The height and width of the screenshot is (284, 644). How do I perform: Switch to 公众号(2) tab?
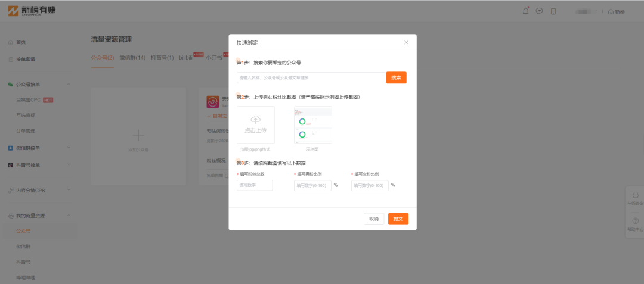[x=103, y=58]
